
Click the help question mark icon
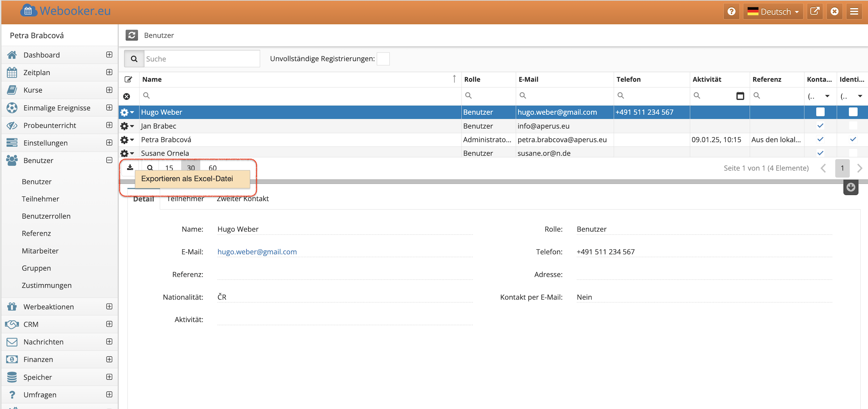(x=731, y=12)
